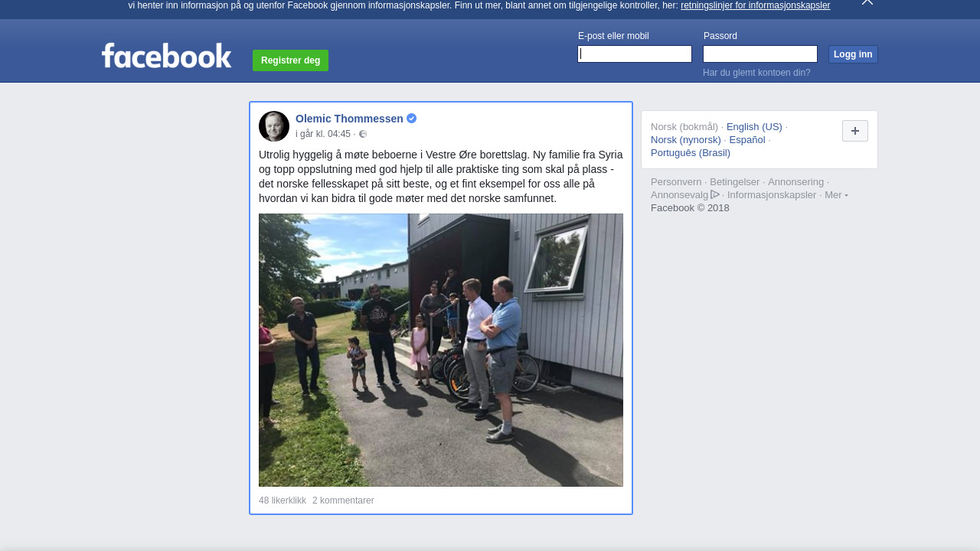The image size is (980, 551).
Task: Open the post timestamp i går kl. 04:45
Action: click(323, 134)
